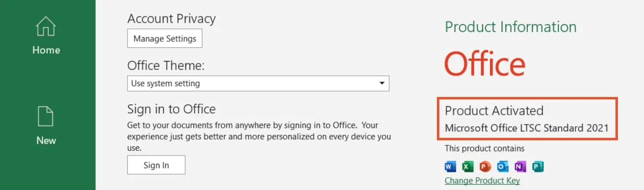644x190 pixels.
Task: Click the PowerPoint app icon
Action: [485, 167]
